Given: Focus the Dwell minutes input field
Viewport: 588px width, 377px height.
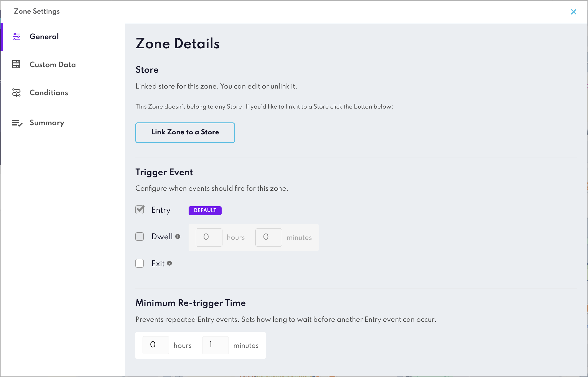Looking at the screenshot, I should coord(268,237).
